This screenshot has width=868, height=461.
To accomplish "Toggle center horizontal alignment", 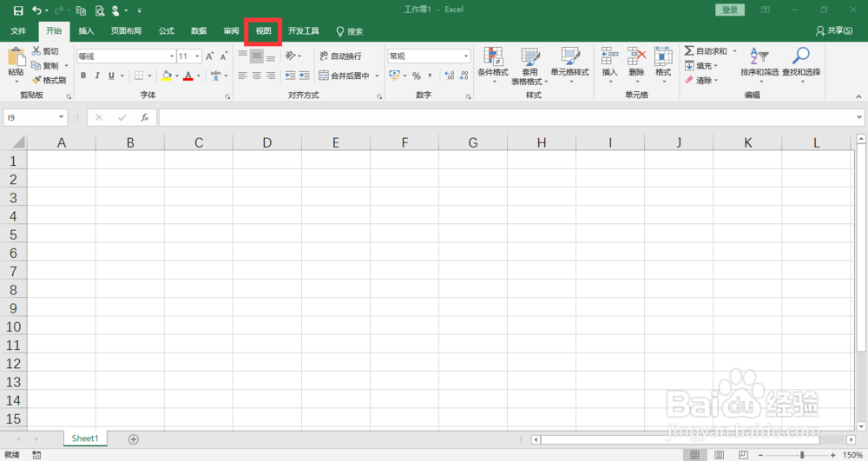I will click(256, 76).
